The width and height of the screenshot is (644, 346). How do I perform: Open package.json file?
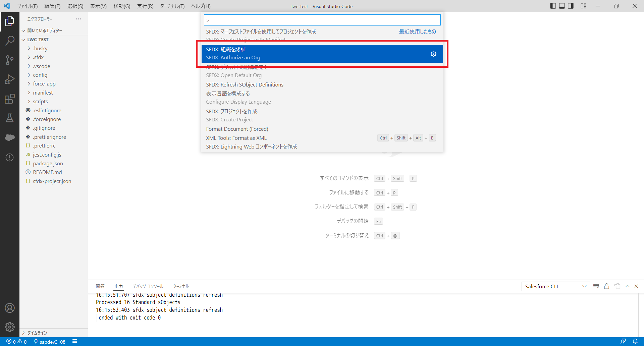click(x=54, y=164)
